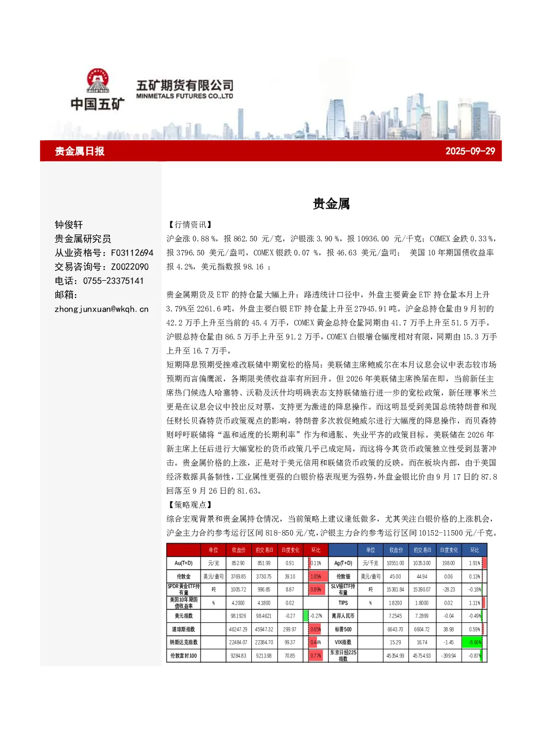Viewport: 535px width, 756px height.
Task: Click the 伦敦富时100 value 9284.83
Action: click(238, 656)
